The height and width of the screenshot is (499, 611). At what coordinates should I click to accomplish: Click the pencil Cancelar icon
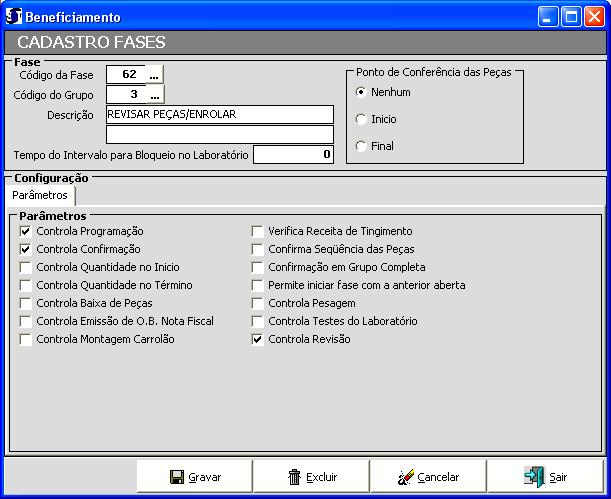[405, 477]
